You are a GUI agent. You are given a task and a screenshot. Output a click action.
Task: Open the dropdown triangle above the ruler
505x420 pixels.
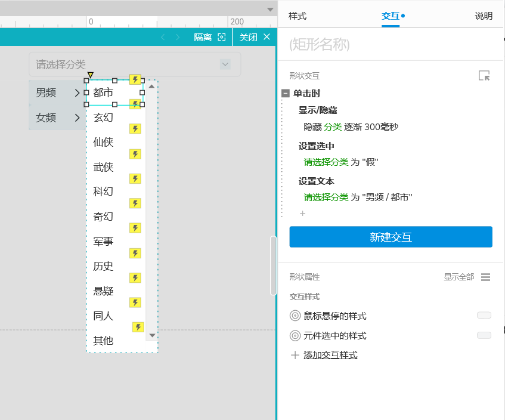(270, 10)
